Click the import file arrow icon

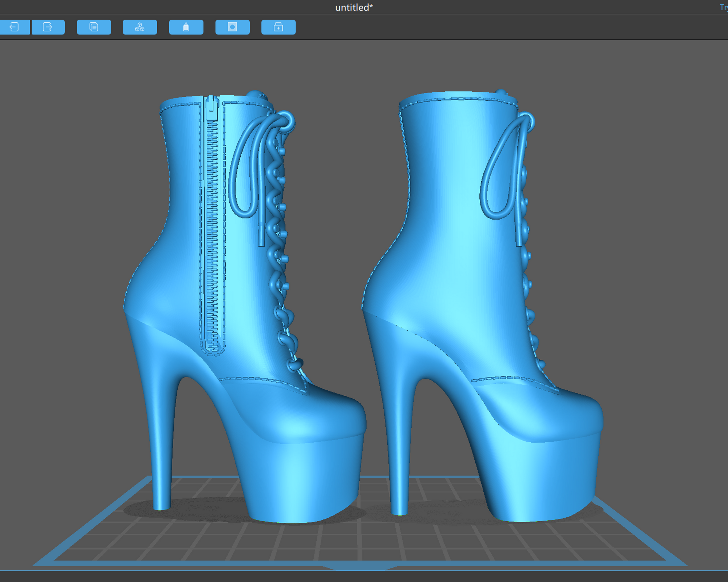[x=14, y=27]
